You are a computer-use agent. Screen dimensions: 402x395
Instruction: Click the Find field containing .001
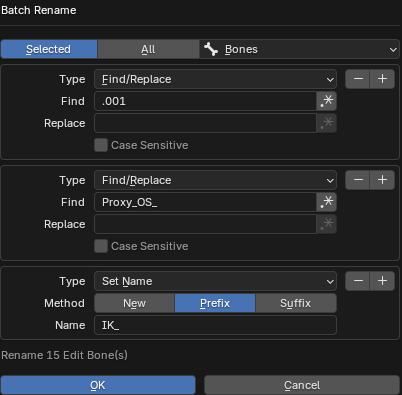[x=205, y=101]
